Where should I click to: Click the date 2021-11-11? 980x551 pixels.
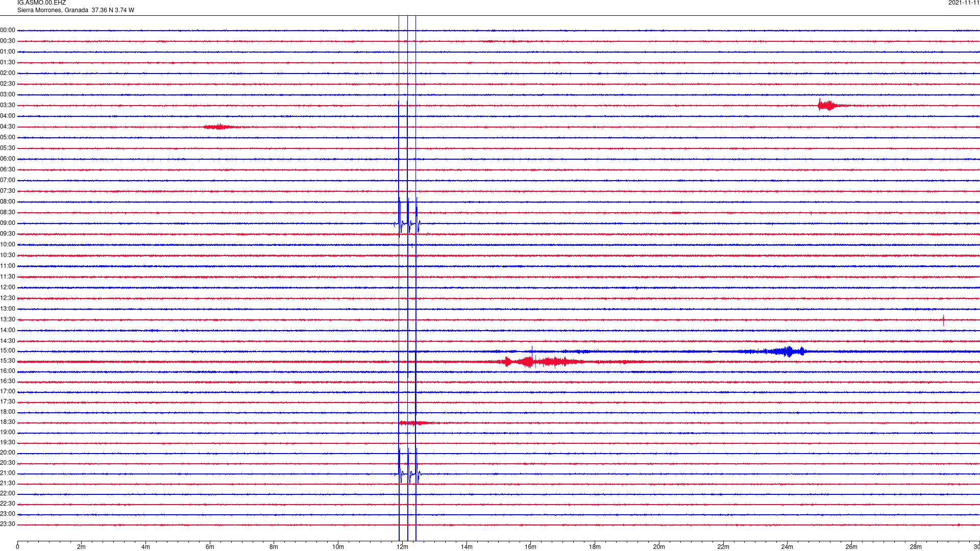click(964, 3)
